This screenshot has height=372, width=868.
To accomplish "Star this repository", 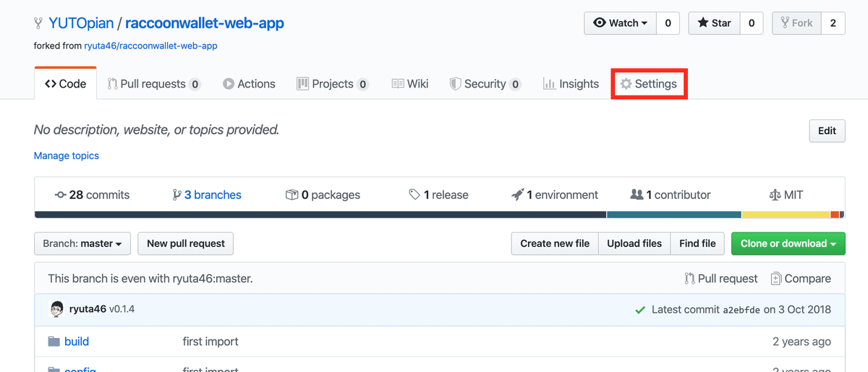I will [x=714, y=23].
